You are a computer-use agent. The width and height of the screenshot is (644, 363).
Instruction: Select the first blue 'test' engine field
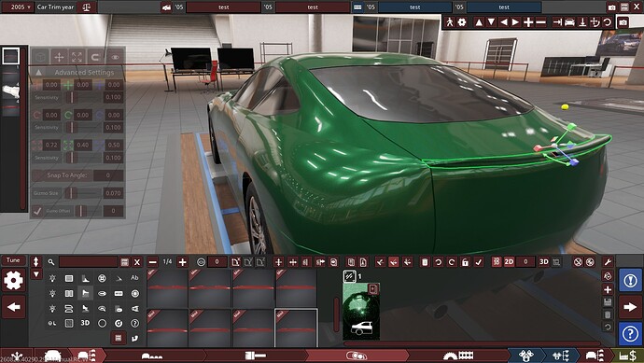click(414, 7)
